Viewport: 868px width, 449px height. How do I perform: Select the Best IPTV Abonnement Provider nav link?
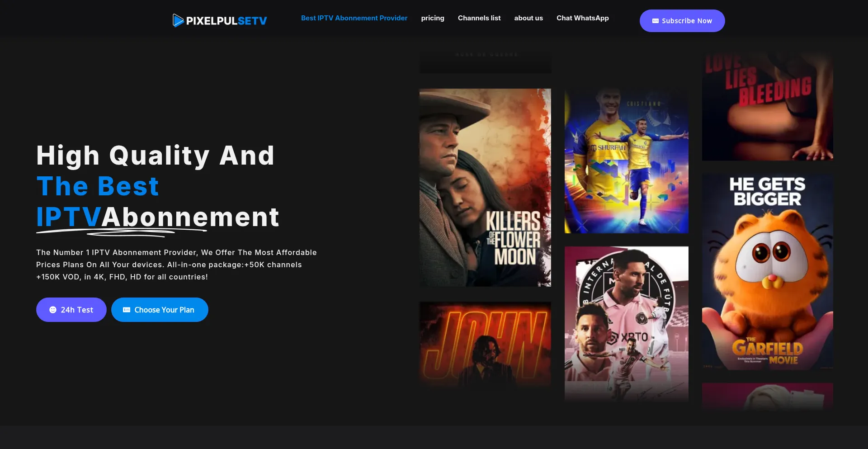pyautogui.click(x=354, y=18)
